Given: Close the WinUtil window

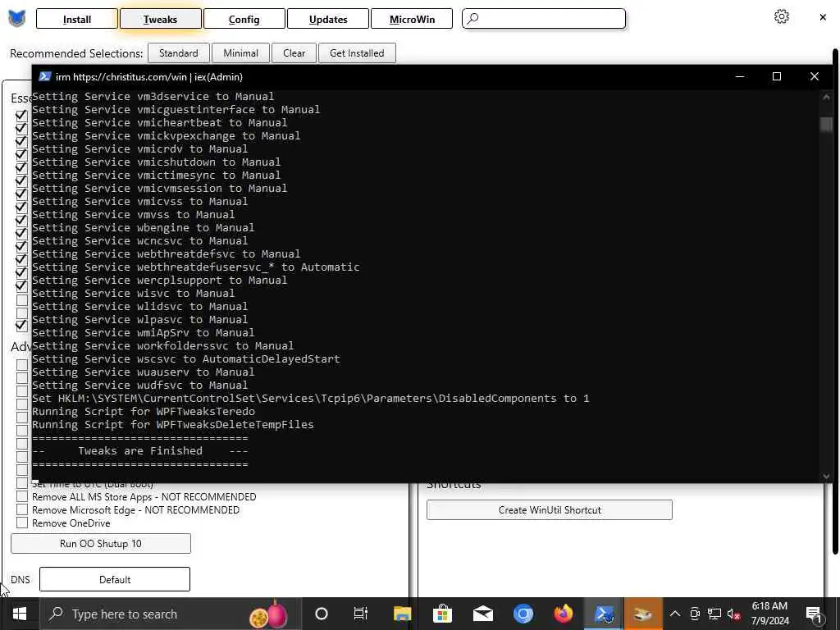Looking at the screenshot, I should click(x=823, y=18).
